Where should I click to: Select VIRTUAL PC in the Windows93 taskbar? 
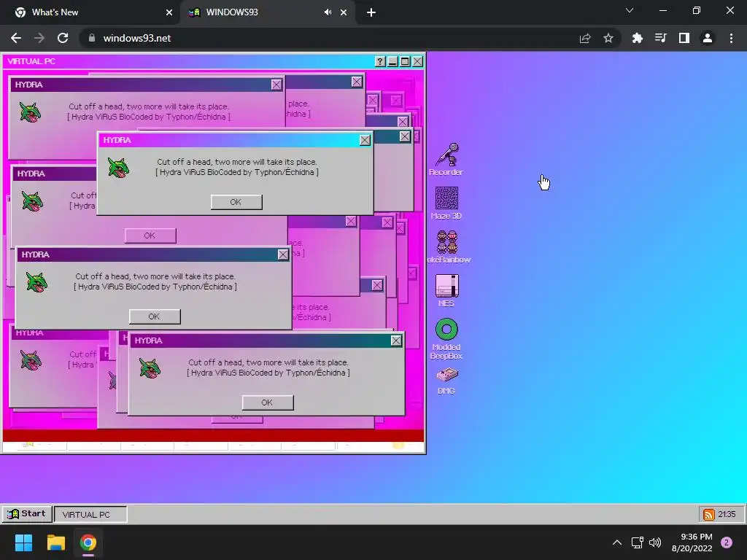point(90,514)
